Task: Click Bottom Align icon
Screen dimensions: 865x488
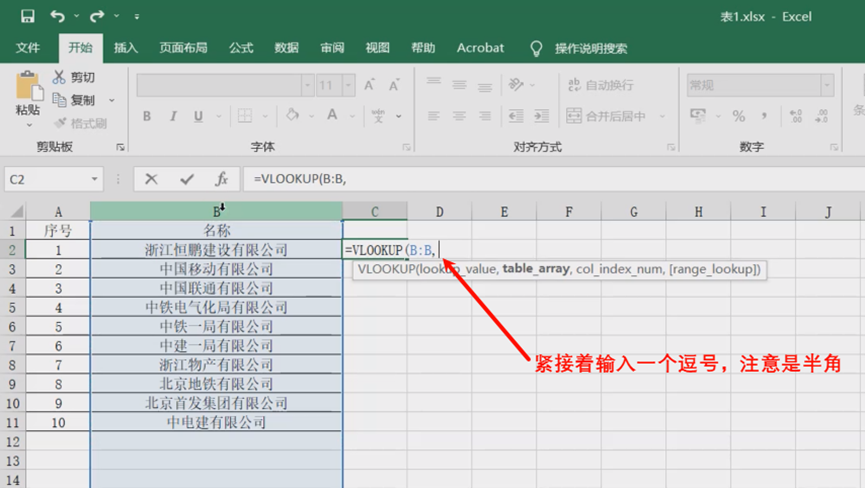Action: tap(485, 87)
